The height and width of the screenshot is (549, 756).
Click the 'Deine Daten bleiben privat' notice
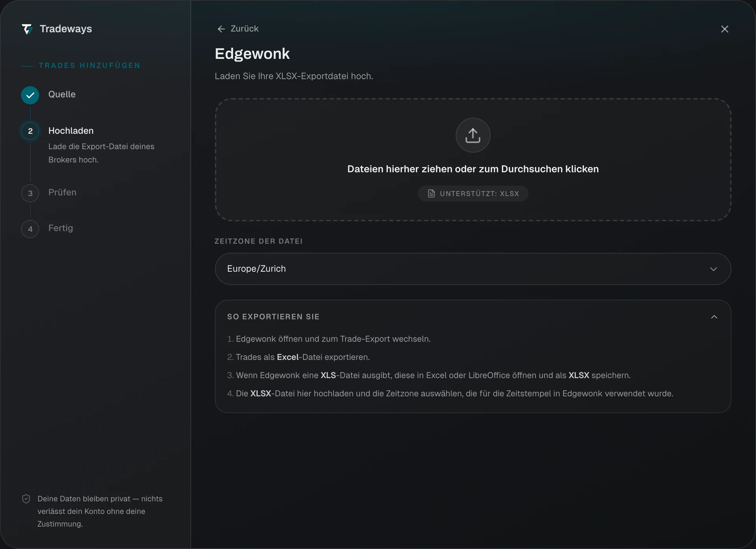click(100, 511)
